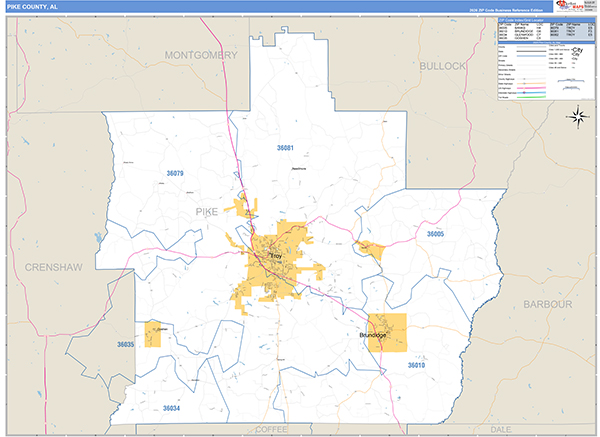
Task: Click the ZIP code label 36079
Action: [x=175, y=173]
